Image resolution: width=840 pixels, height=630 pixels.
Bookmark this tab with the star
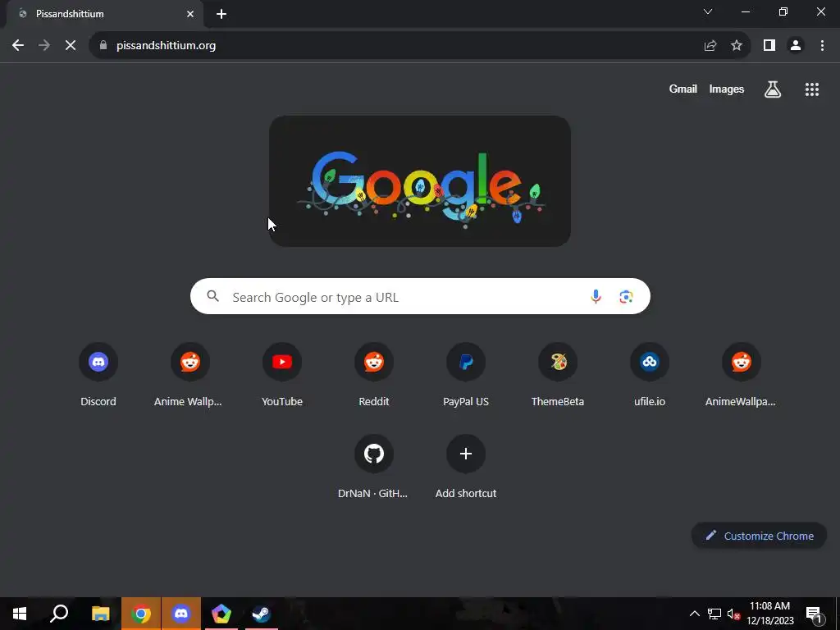coord(737,46)
